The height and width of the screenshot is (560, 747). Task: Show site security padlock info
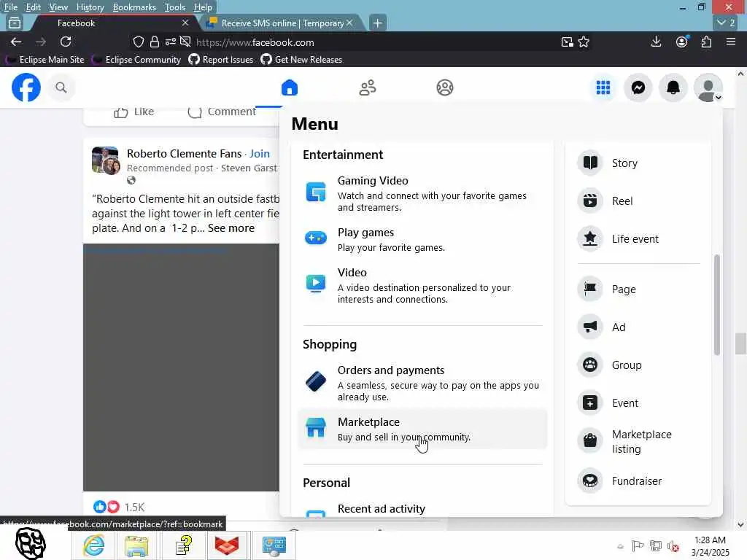[155, 42]
